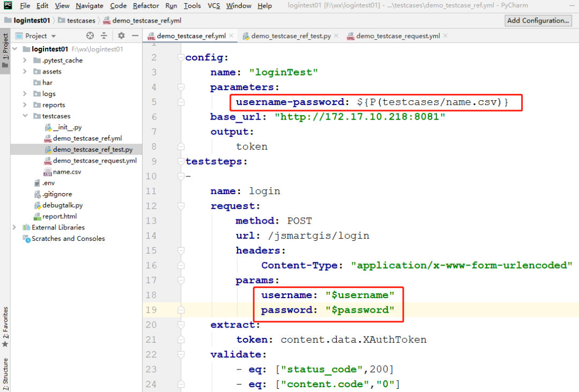Click the collapse all icon in Project panel
Viewport: 579px width, 392px height.
click(104, 35)
